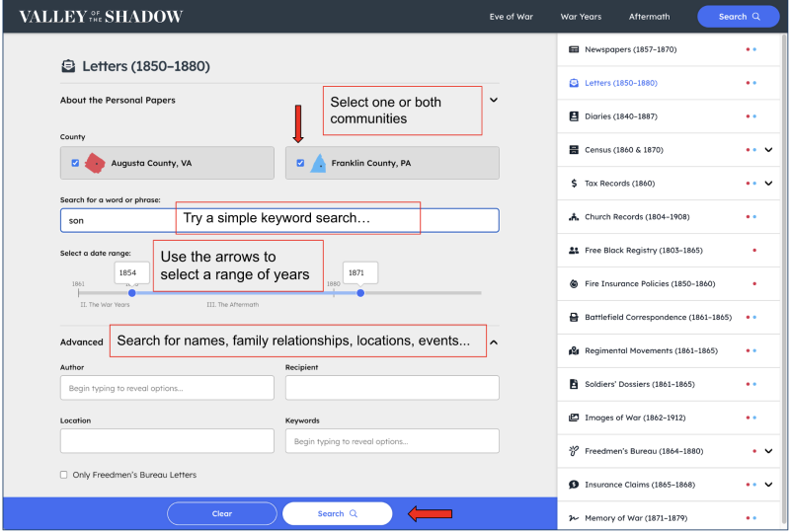Click the Newspapers icon in the sidebar
Image resolution: width=790 pixels, height=532 pixels.
(x=574, y=49)
